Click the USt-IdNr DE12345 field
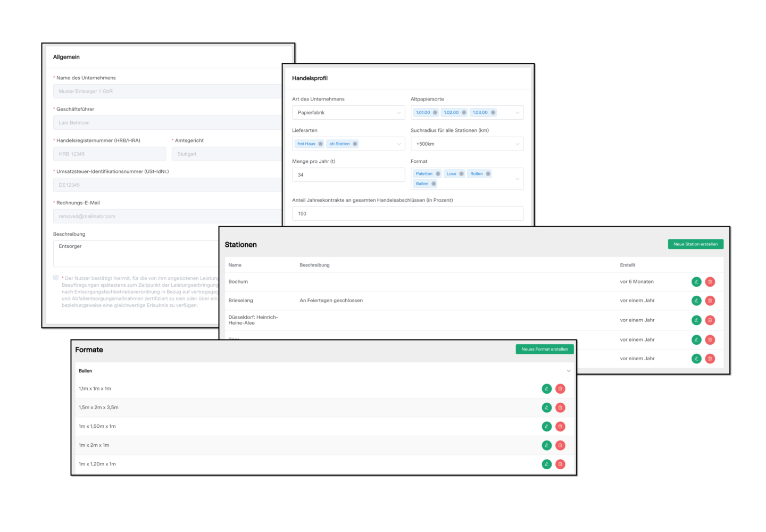Viewport: 766px width, 532px height. click(168, 185)
